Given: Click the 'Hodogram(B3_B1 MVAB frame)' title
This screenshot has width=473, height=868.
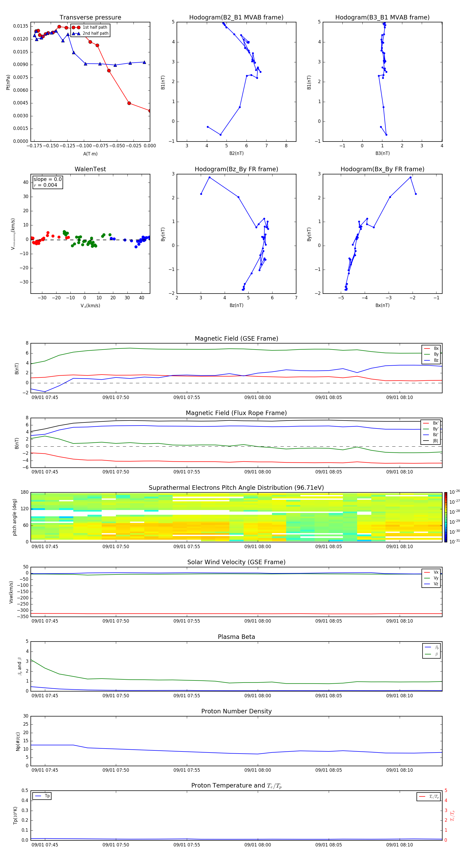Looking at the screenshot, I should [382, 18].
